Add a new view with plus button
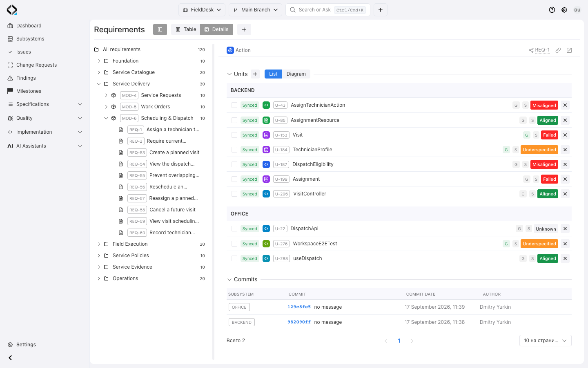Screen dimensions: 588x368 tap(244, 29)
